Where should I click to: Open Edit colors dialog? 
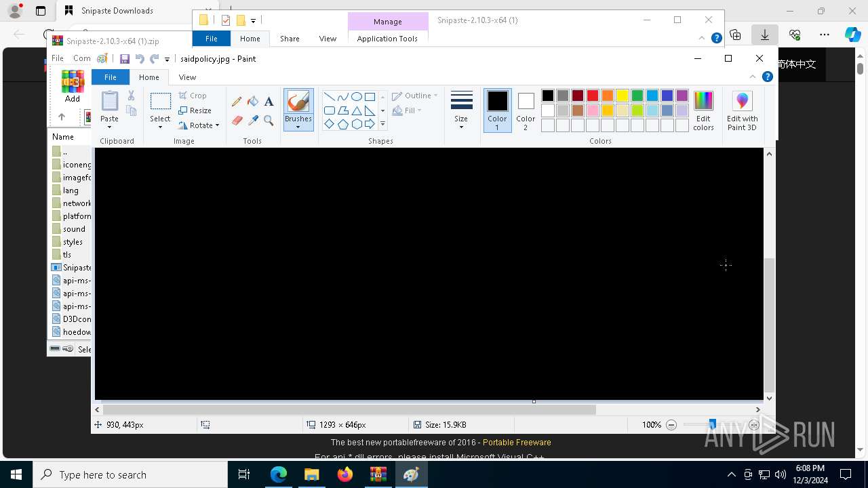(703, 110)
